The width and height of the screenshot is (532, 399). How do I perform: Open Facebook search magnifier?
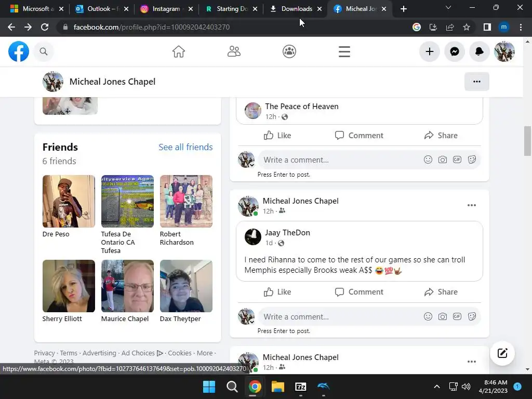point(44,51)
